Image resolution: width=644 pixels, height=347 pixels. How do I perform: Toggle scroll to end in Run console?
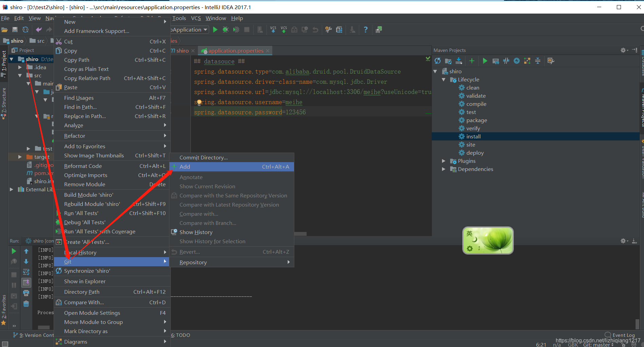pos(26,283)
